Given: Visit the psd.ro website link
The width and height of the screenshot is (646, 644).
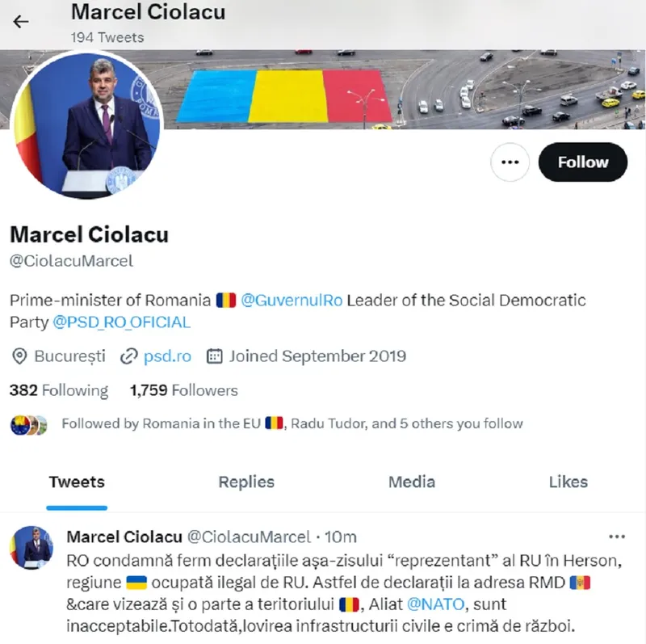Looking at the screenshot, I should point(167,356).
